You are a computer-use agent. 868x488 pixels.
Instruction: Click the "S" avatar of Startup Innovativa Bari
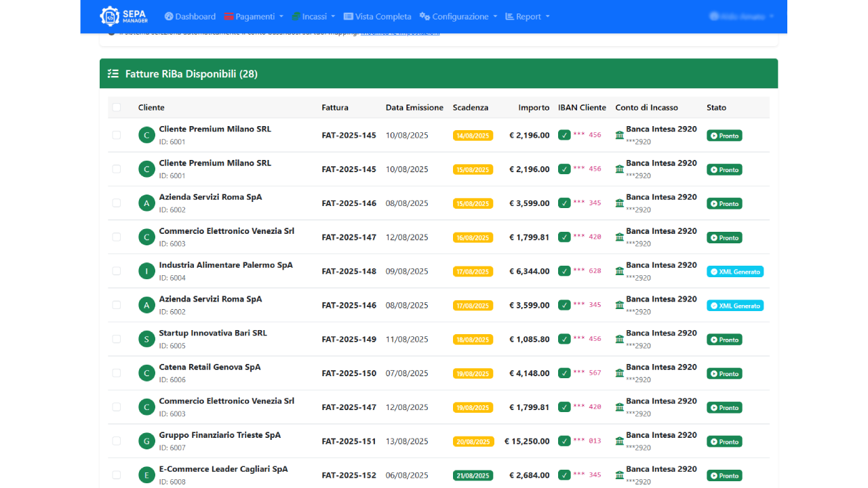point(146,339)
